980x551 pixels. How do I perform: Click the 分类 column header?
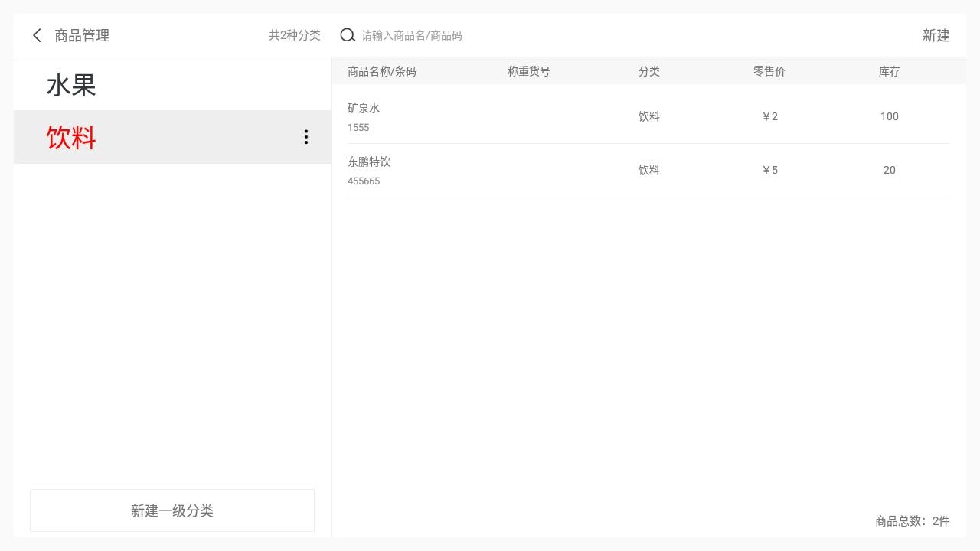click(x=649, y=71)
